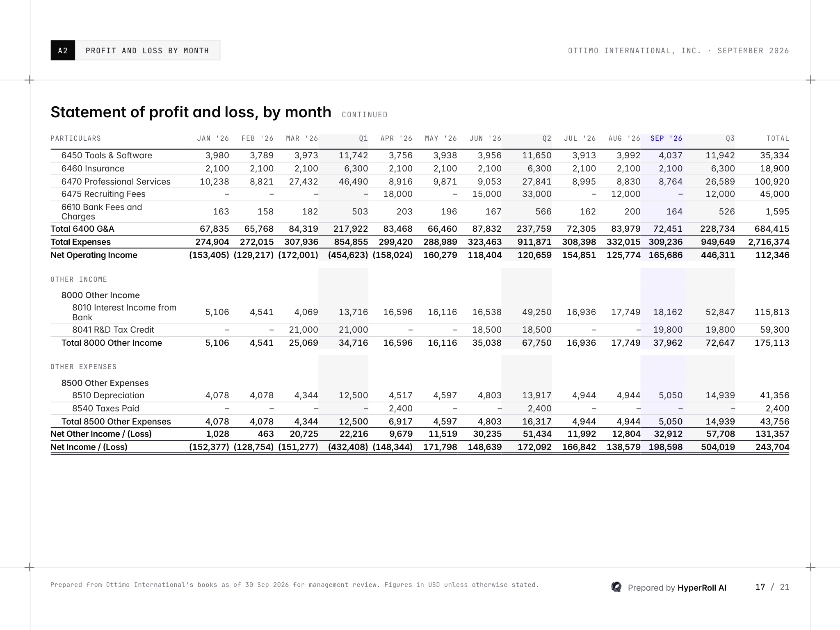Click the September R&D Tax Credit 19,800

pos(668,330)
